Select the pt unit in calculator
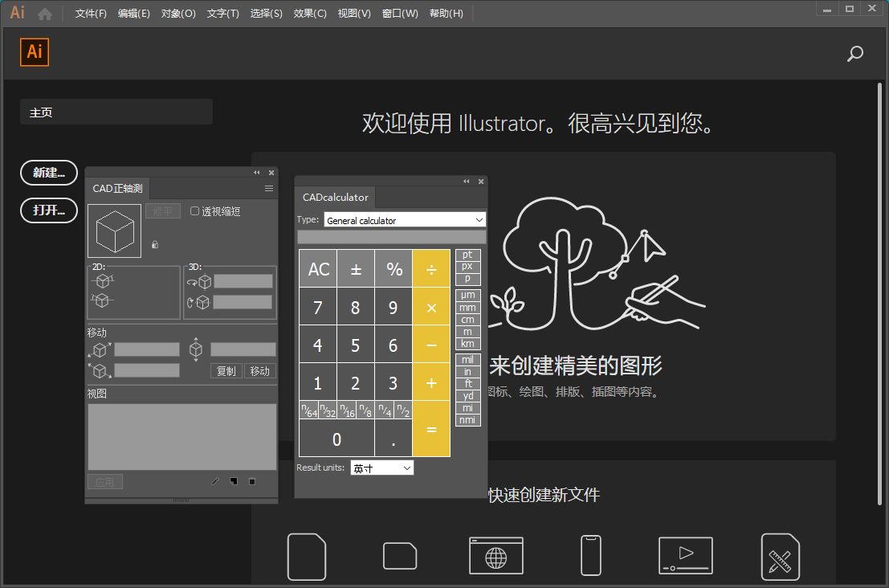This screenshot has width=889, height=588. pyautogui.click(x=467, y=255)
